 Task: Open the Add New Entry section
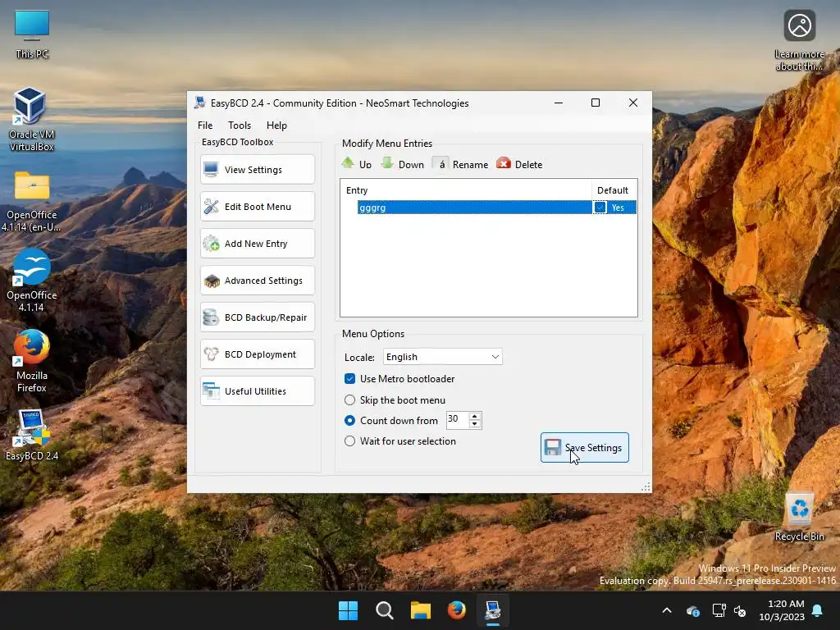257,243
